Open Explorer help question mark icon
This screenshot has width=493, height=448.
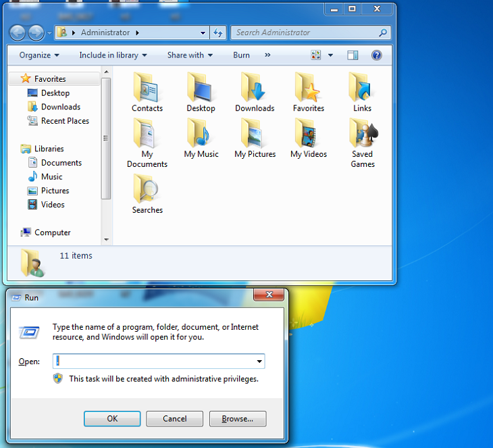376,55
